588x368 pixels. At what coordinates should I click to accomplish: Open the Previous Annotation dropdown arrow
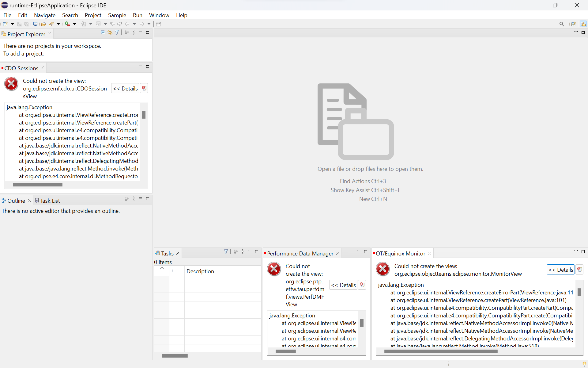coord(105,24)
